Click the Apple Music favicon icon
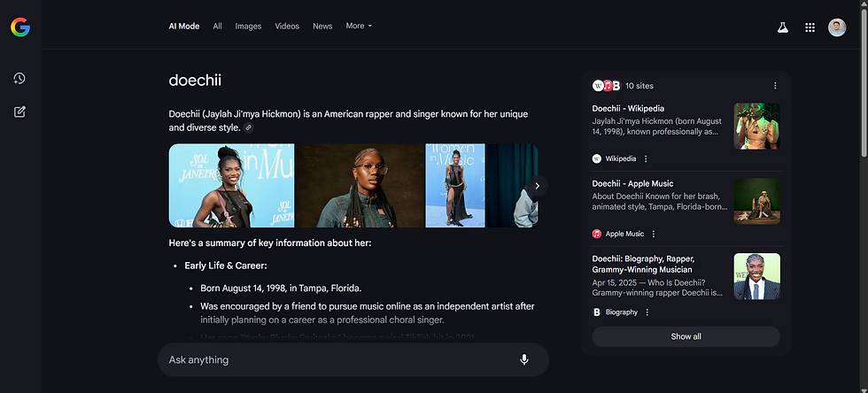 (x=597, y=235)
